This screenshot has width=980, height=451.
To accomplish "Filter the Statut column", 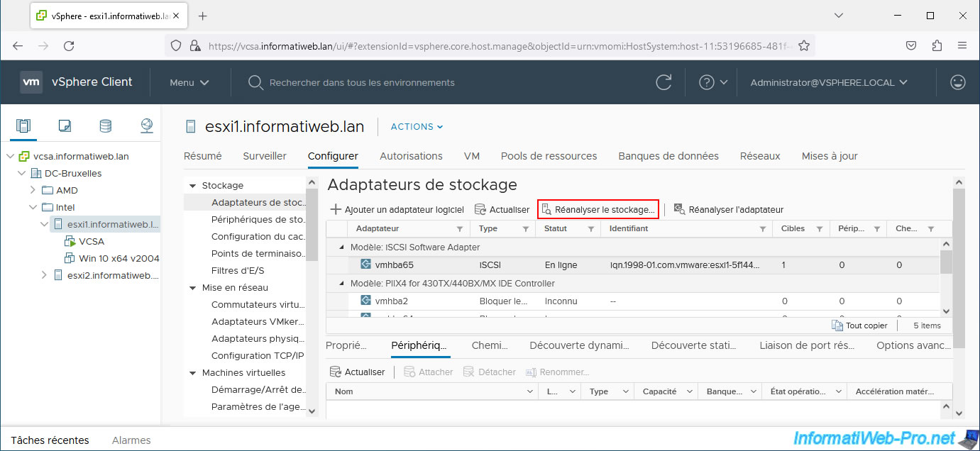I will 590,229.
